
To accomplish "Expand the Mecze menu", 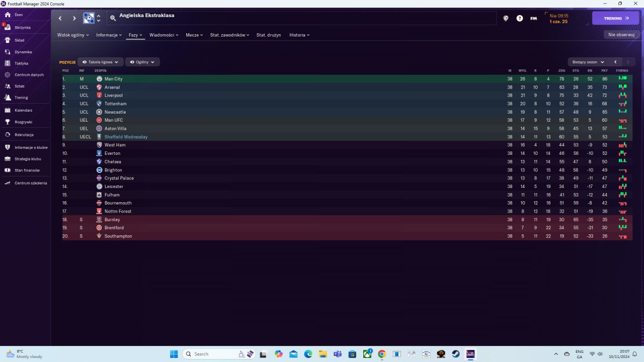I will 194,35.
